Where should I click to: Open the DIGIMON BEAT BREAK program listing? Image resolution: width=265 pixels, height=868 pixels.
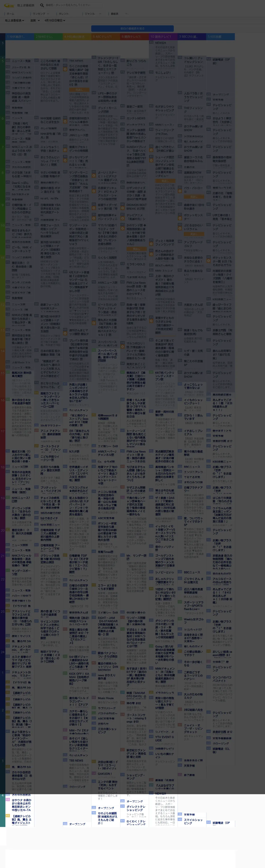pos(137,207)
